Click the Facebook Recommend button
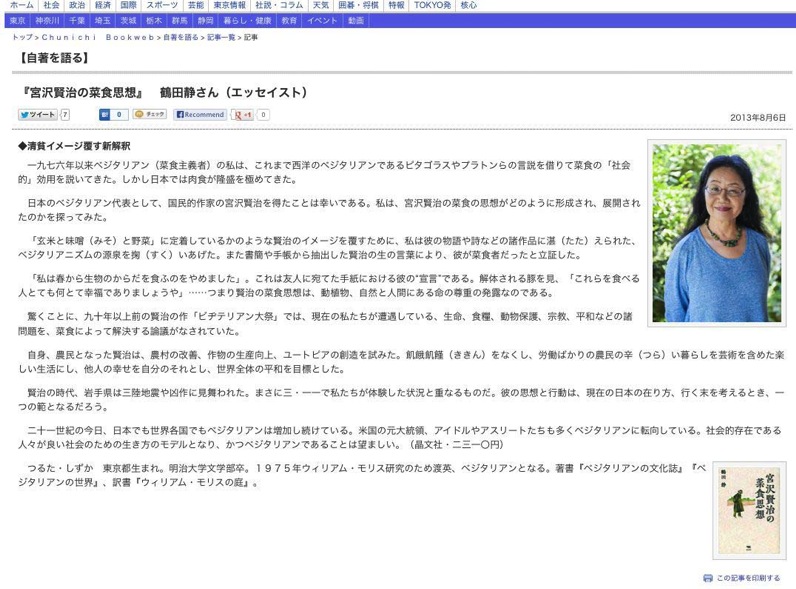796x589 pixels. (200, 115)
